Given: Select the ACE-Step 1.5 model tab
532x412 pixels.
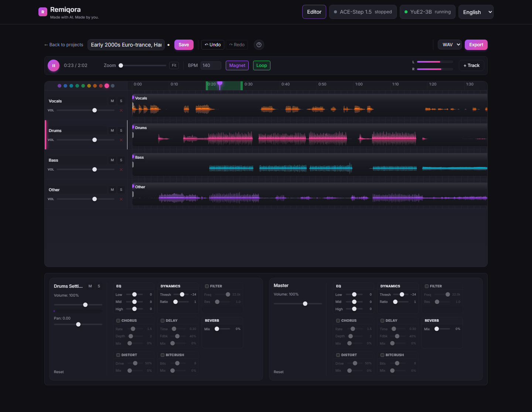Looking at the screenshot, I should click(363, 12).
